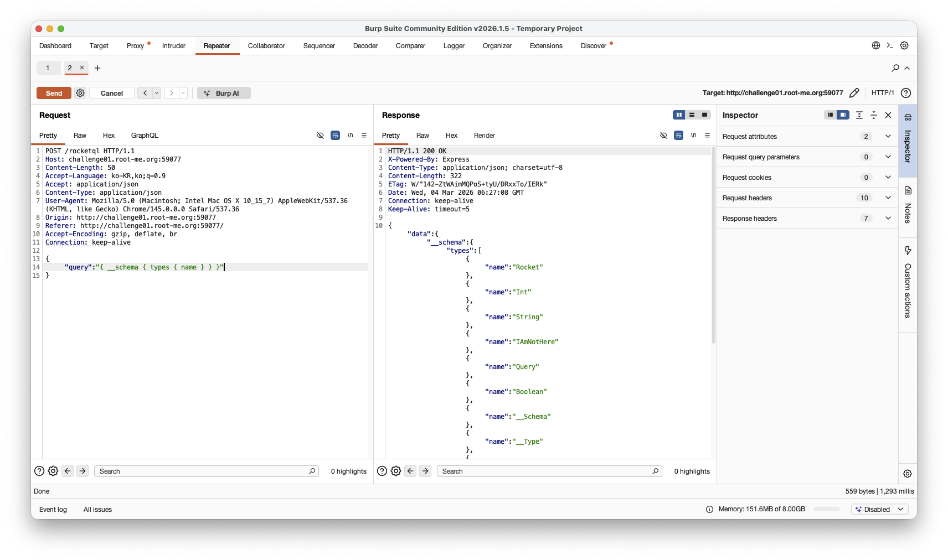Expand Response headers section
The width and height of the screenshot is (948, 560).
click(888, 218)
